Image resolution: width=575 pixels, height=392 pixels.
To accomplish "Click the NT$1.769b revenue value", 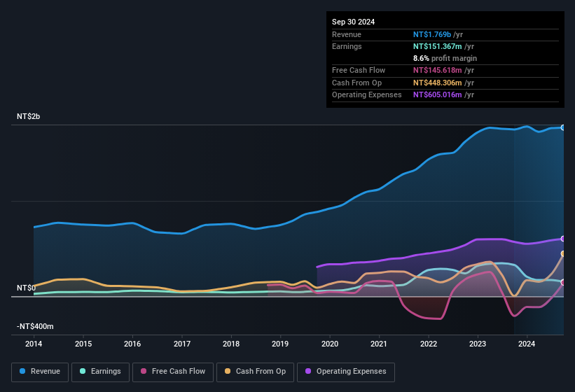I will coord(432,34).
